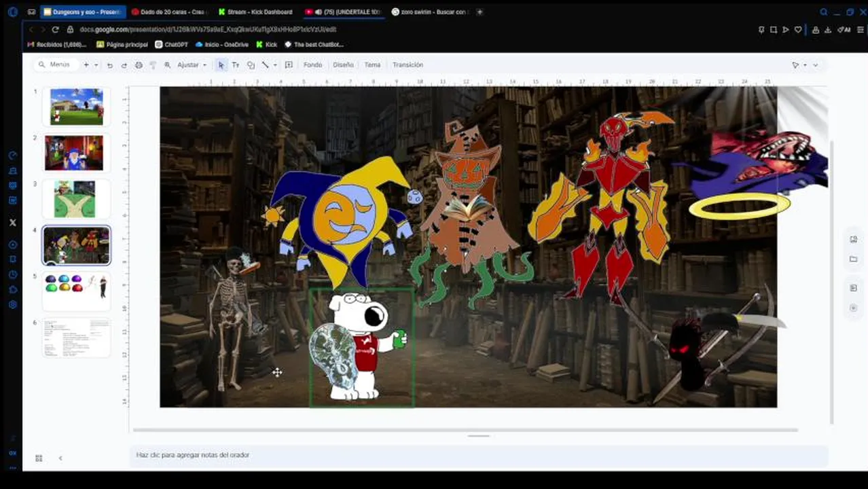Open the shapes insert tool
The height and width of the screenshot is (489, 868).
click(x=251, y=65)
